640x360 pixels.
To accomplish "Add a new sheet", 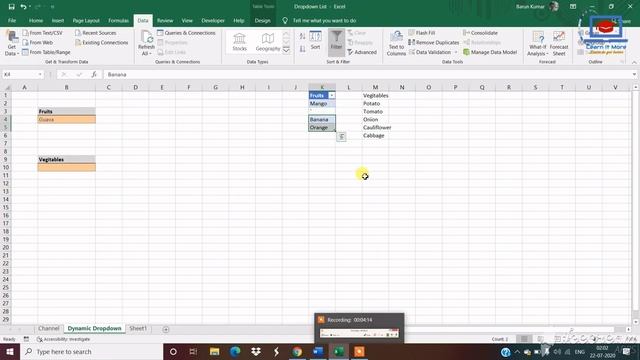I will coord(166,329).
